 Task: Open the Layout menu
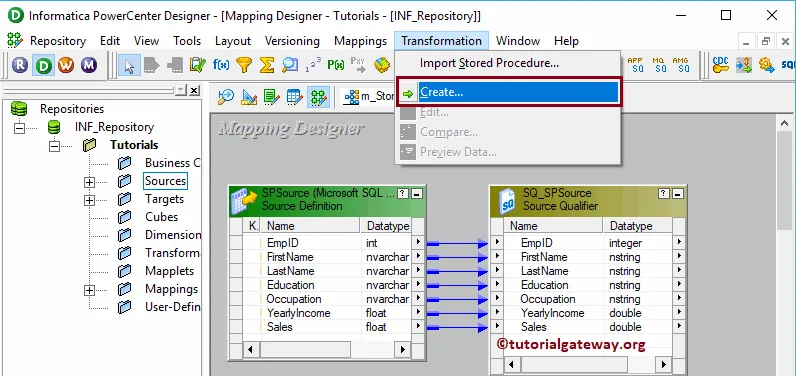pyautogui.click(x=233, y=41)
